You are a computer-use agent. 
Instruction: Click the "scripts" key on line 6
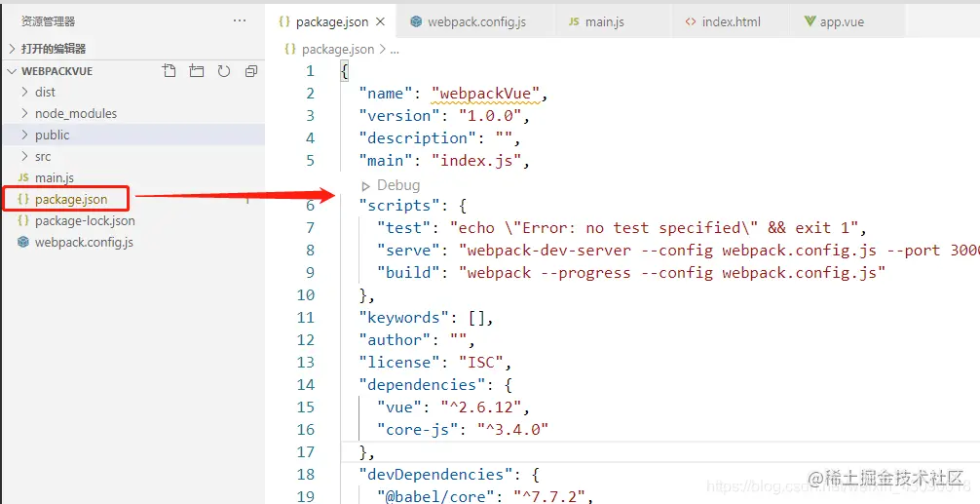399,206
